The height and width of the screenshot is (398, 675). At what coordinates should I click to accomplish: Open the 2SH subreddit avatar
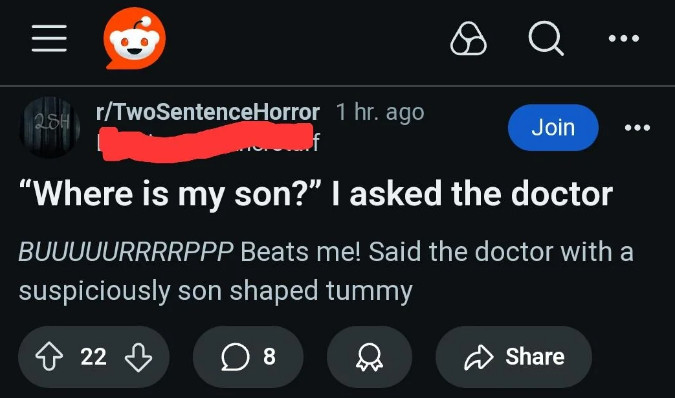pyautogui.click(x=50, y=127)
